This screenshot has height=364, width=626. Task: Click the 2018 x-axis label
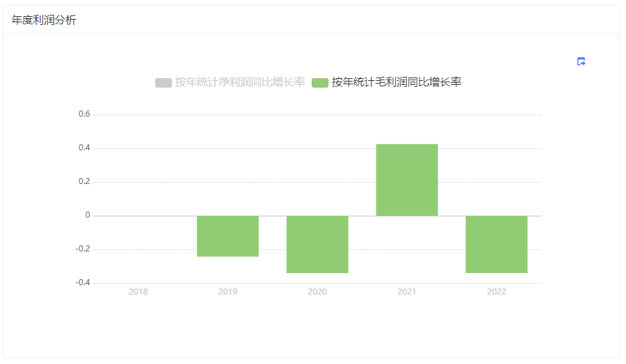coord(138,292)
